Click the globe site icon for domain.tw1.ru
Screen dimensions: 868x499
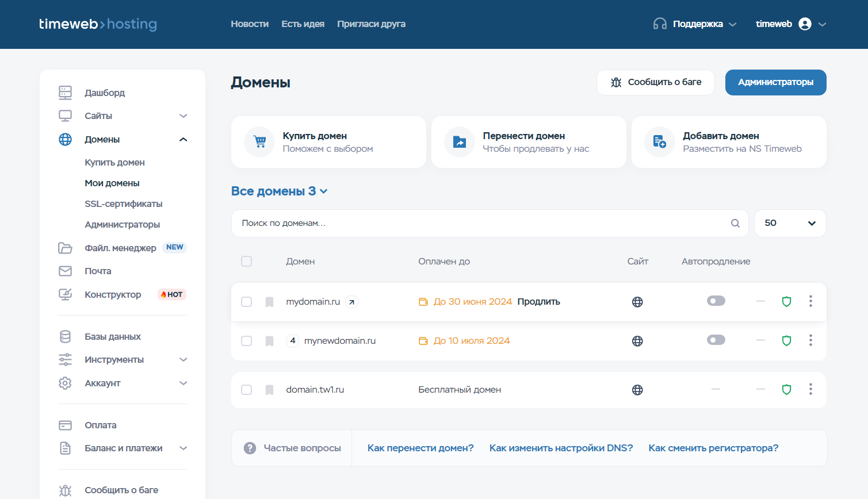pos(637,390)
